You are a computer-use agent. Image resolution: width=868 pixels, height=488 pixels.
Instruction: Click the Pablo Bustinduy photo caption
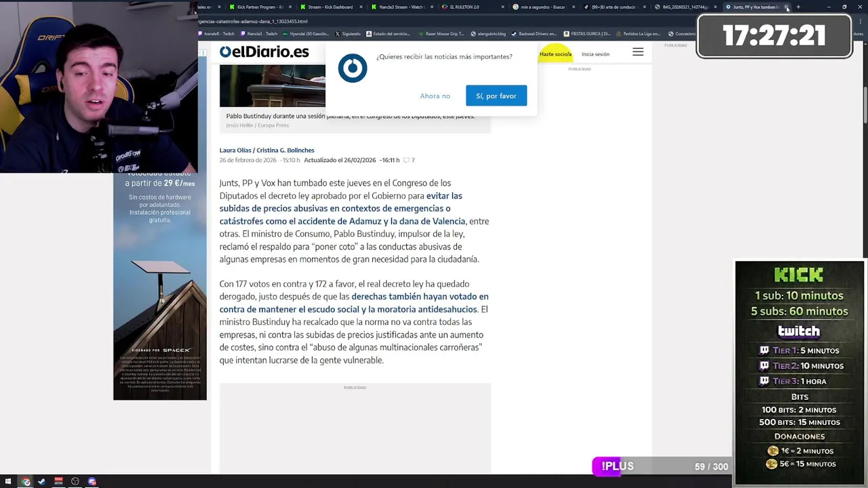pyautogui.click(x=351, y=116)
